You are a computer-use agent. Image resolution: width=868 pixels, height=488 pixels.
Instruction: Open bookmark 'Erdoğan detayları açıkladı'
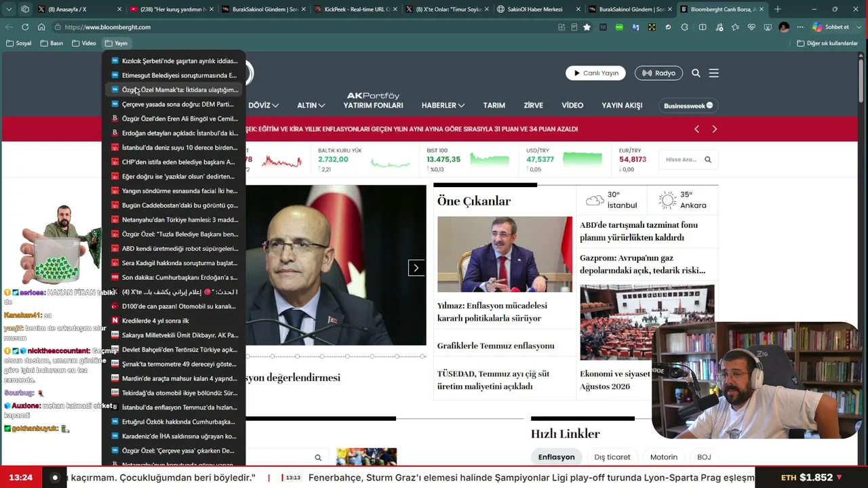(x=174, y=133)
